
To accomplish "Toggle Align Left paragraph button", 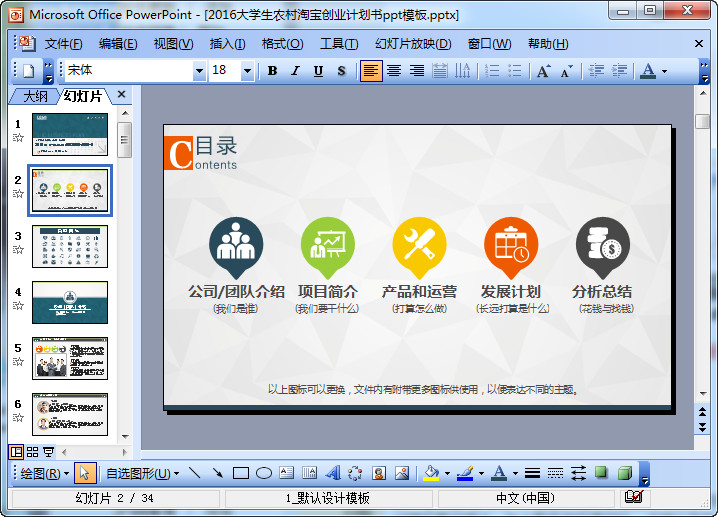I will (x=371, y=71).
